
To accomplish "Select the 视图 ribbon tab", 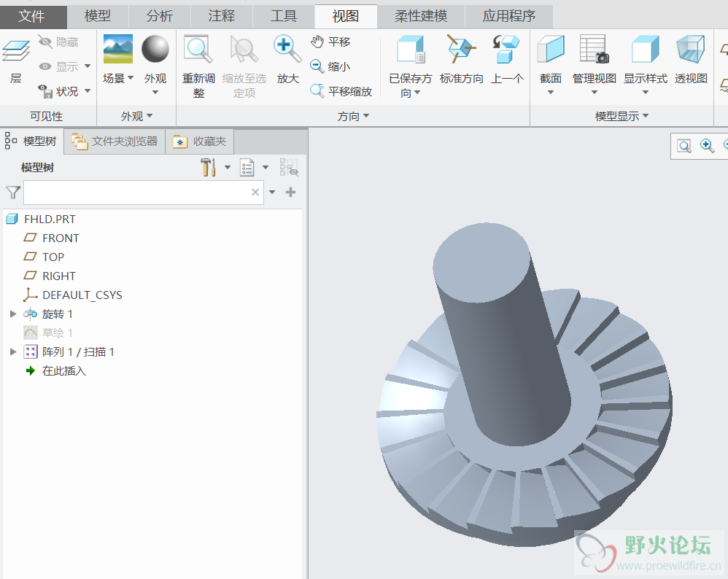I will tap(346, 17).
